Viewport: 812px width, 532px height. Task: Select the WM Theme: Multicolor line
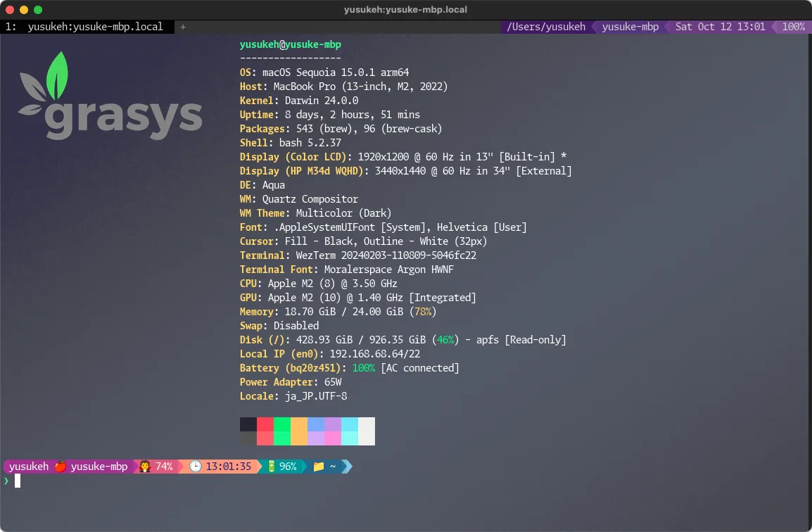(315, 213)
